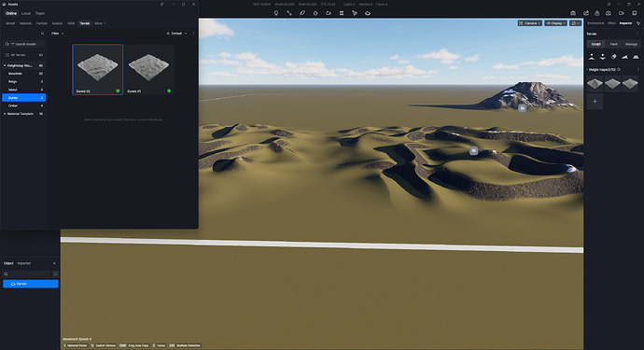Open the HDRI asset category tab
The height and width of the screenshot is (350, 644).
(x=71, y=23)
